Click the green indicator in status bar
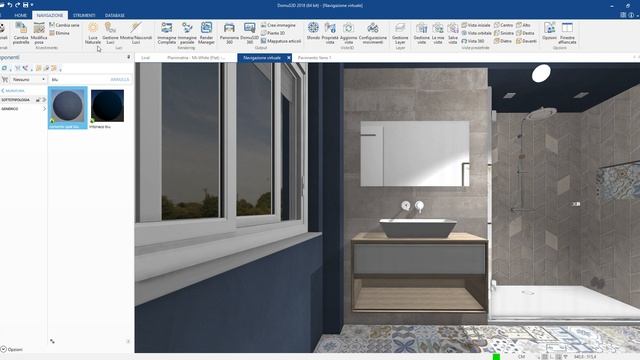Screen dimensions: 640x360 496,357
